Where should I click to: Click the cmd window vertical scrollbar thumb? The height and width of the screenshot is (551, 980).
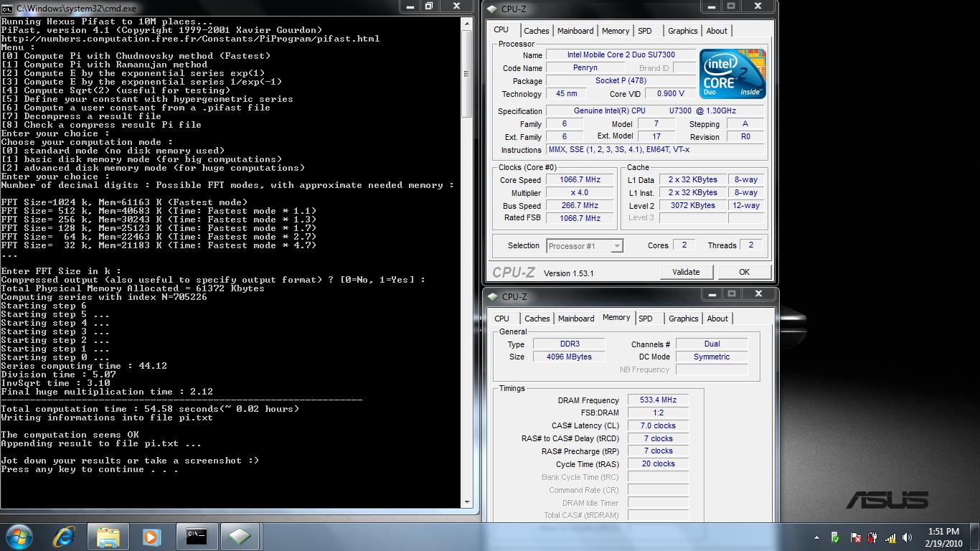click(x=468, y=74)
